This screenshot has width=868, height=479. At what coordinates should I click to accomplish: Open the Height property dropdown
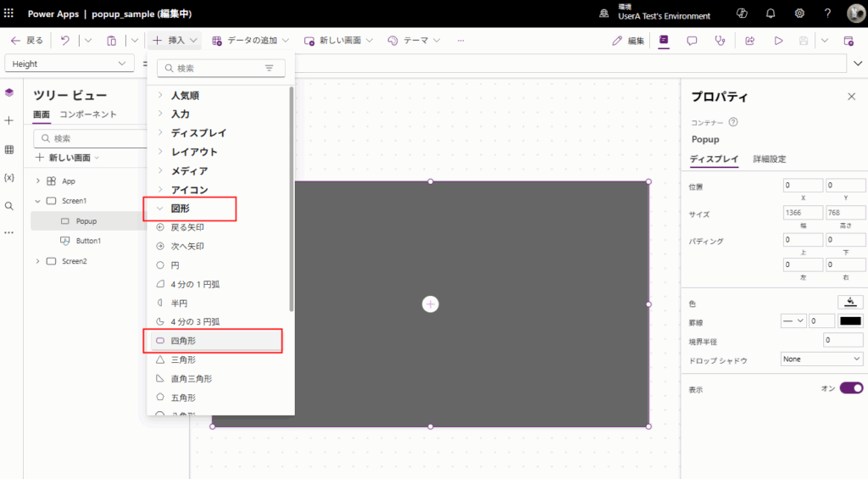(x=70, y=64)
